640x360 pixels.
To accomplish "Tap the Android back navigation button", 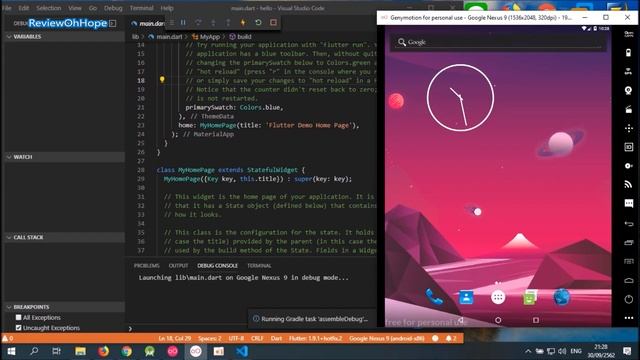I will (460, 320).
